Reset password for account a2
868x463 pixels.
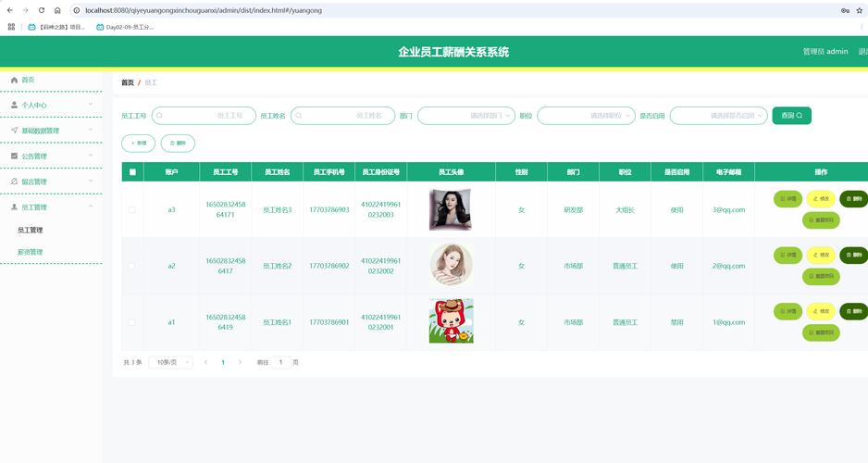tap(821, 276)
